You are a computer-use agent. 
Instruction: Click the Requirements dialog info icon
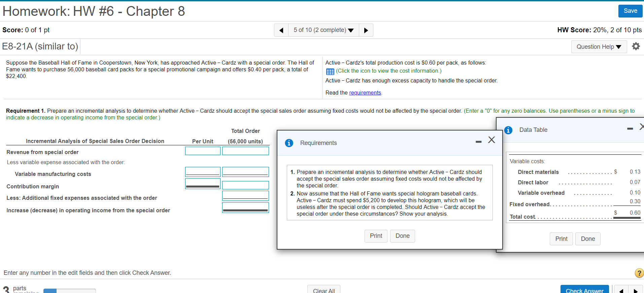[289, 143]
